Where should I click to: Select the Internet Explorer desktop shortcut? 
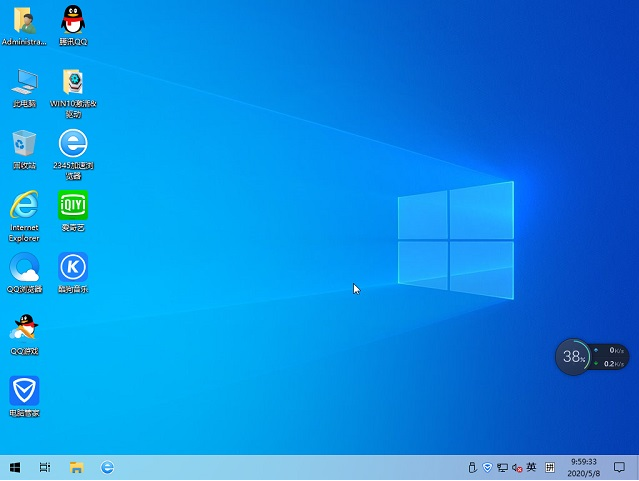pos(24,206)
